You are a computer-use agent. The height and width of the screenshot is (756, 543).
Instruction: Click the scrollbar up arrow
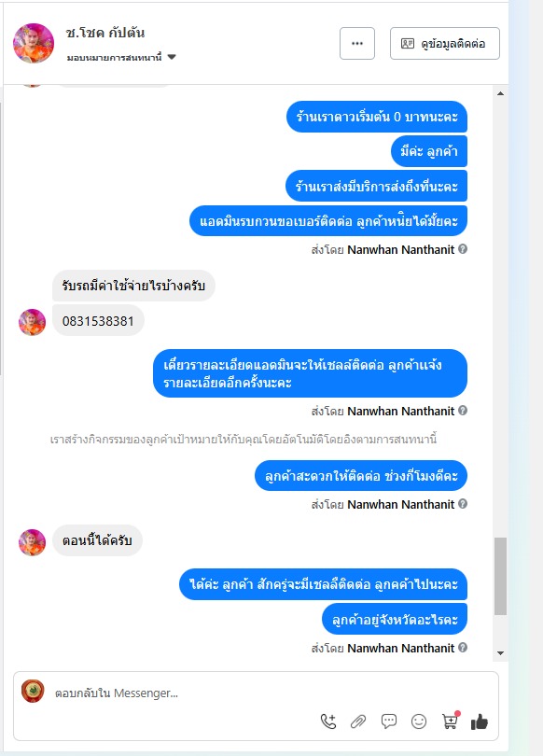(501, 93)
